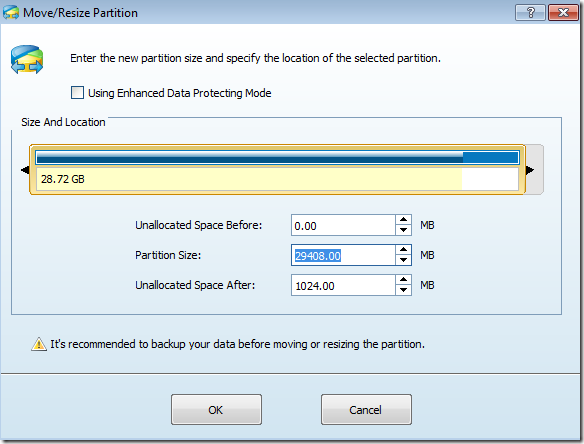The image size is (584, 444).
Task: Close the Move/Resize Partition dialog
Action: tap(563, 13)
